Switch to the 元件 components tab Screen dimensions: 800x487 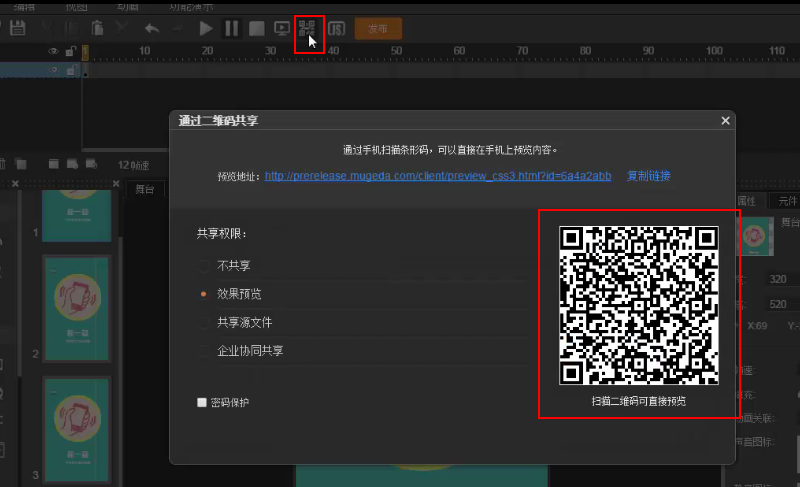click(786, 201)
